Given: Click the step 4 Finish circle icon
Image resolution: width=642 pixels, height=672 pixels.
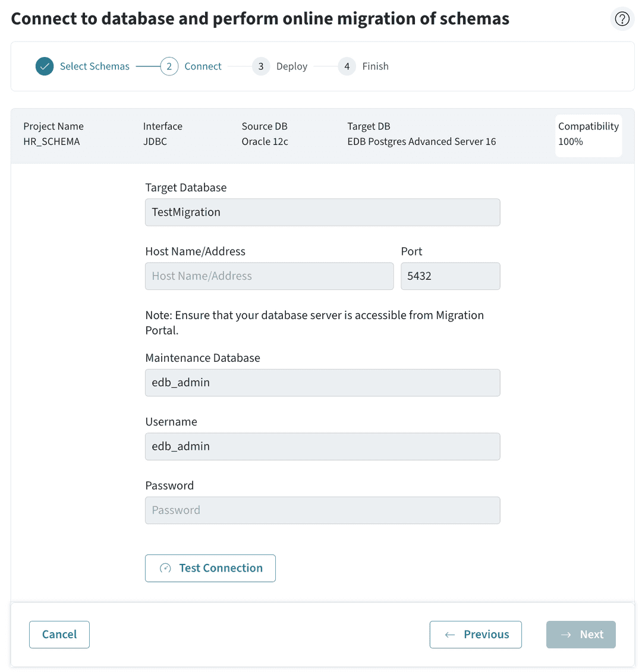Looking at the screenshot, I should coord(347,66).
